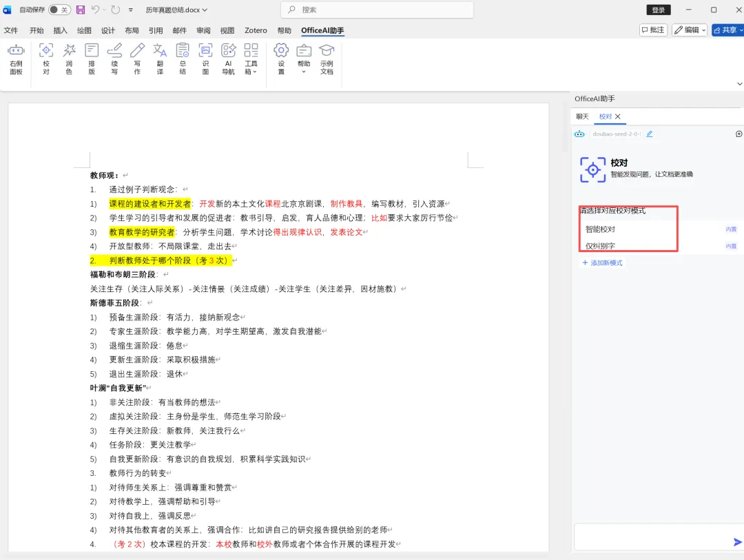
Task: Switch to the 引用 ribbon tab
Action: tap(156, 30)
